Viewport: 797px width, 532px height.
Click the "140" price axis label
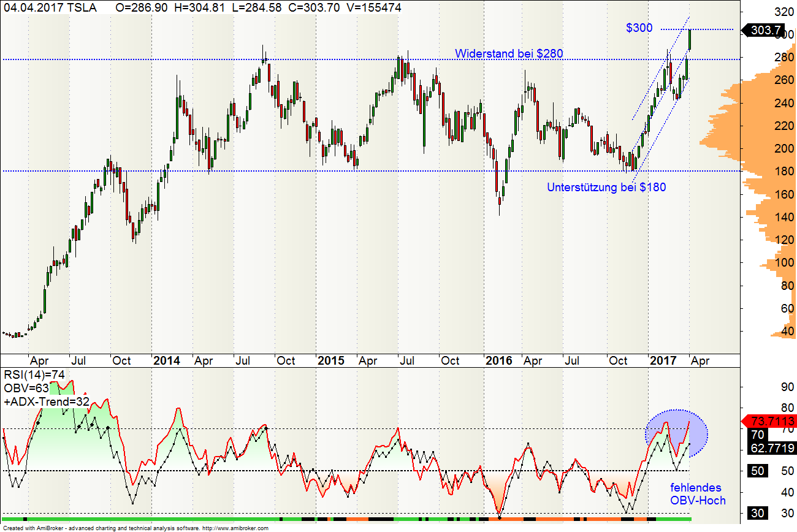[784, 217]
